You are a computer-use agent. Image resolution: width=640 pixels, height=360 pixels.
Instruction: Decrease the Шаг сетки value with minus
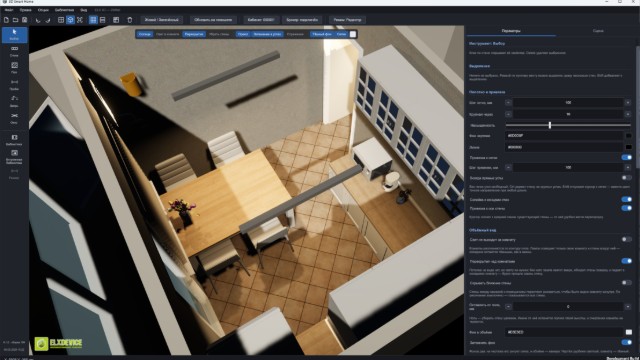(508, 102)
